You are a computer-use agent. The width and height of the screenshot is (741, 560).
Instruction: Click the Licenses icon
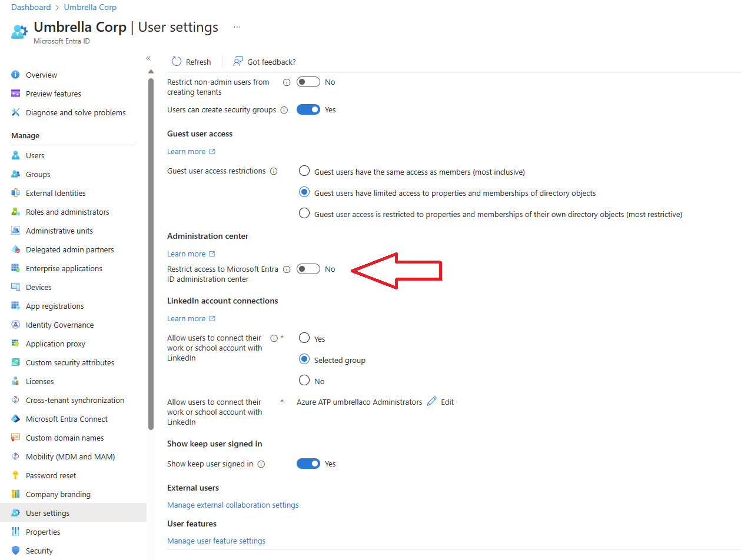coord(16,381)
